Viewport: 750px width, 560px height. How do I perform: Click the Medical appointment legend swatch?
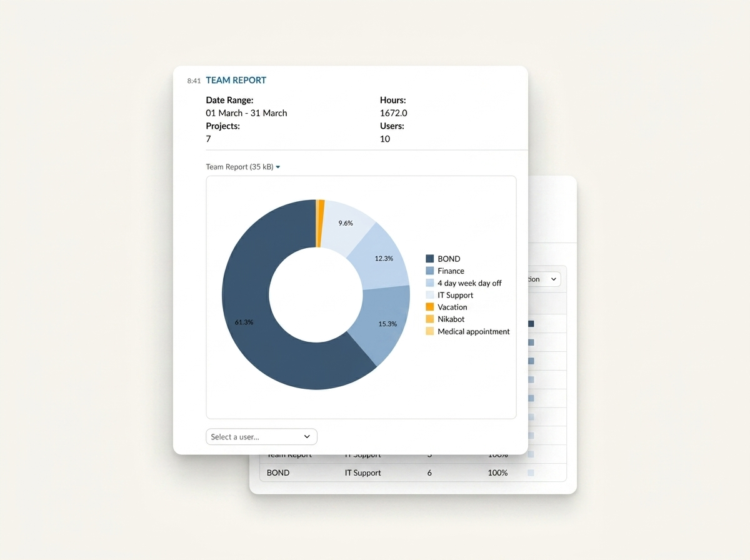429,331
